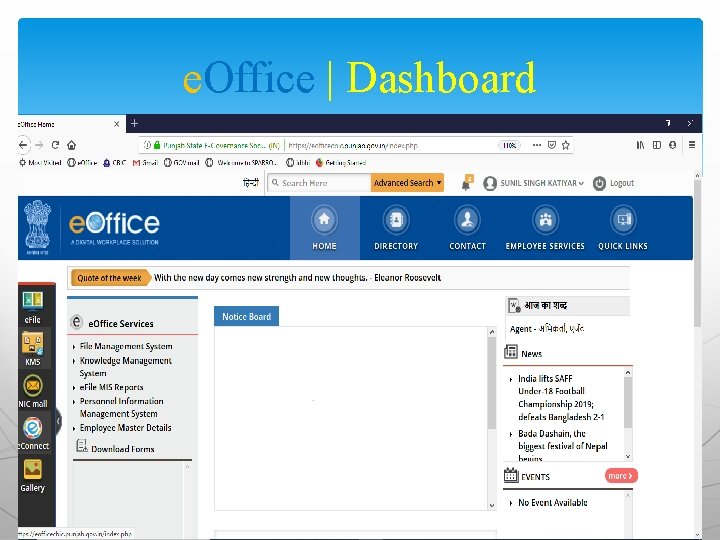Reload the page in browser

55,145
